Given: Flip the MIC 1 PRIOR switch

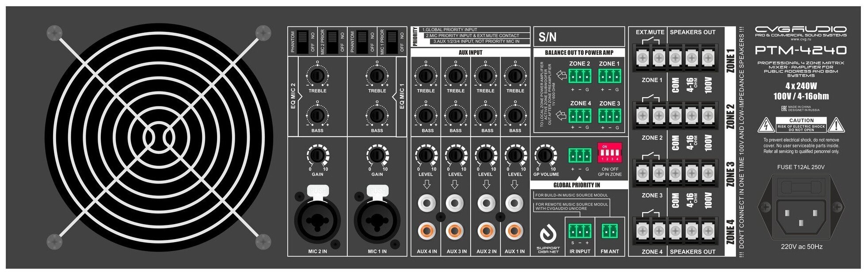Looking at the screenshot, I should [392, 42].
